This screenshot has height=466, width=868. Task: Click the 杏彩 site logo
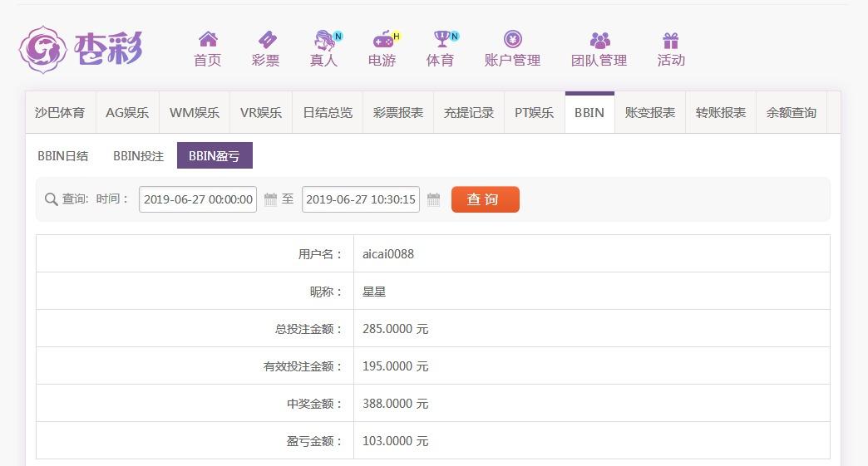click(x=81, y=49)
